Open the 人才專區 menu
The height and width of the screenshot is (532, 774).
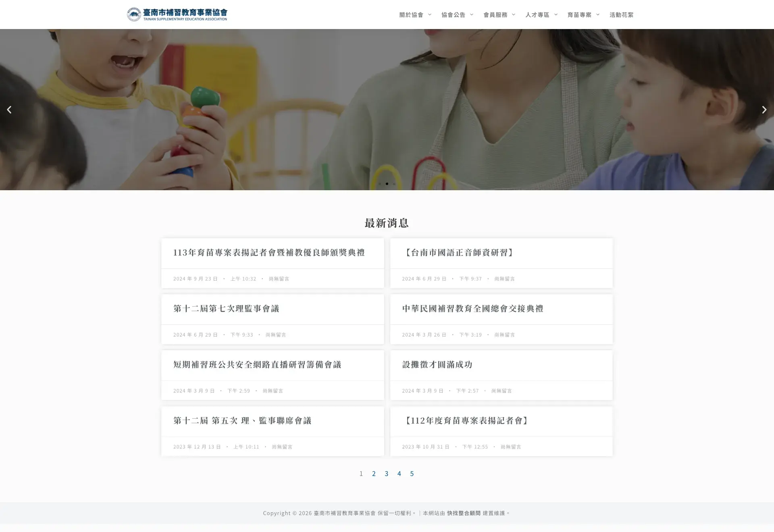[x=537, y=15]
